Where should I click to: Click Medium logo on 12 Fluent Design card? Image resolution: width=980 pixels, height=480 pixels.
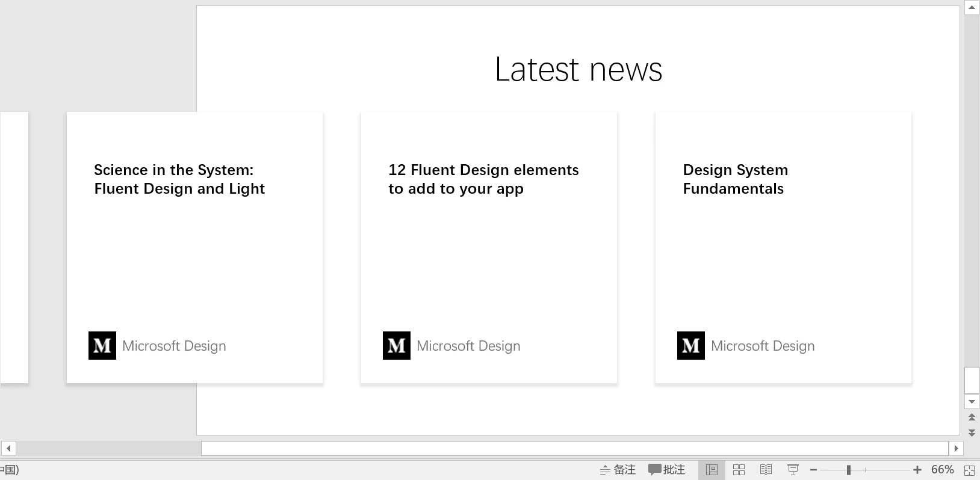[x=397, y=345]
